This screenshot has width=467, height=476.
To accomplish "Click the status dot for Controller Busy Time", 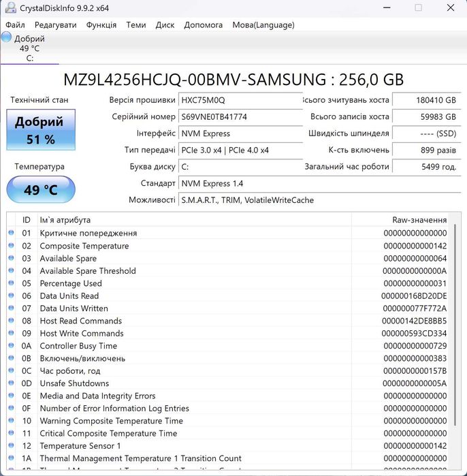I will [11, 345].
